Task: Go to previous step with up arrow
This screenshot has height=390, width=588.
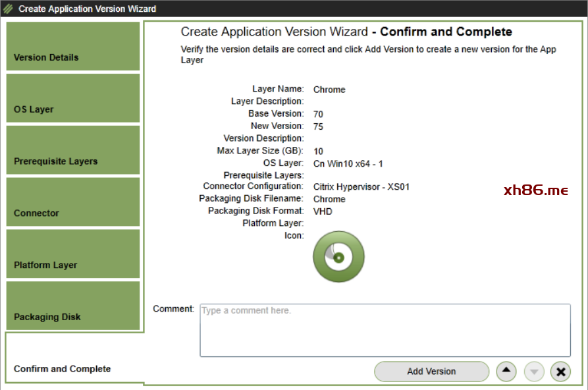Action: pyautogui.click(x=506, y=372)
